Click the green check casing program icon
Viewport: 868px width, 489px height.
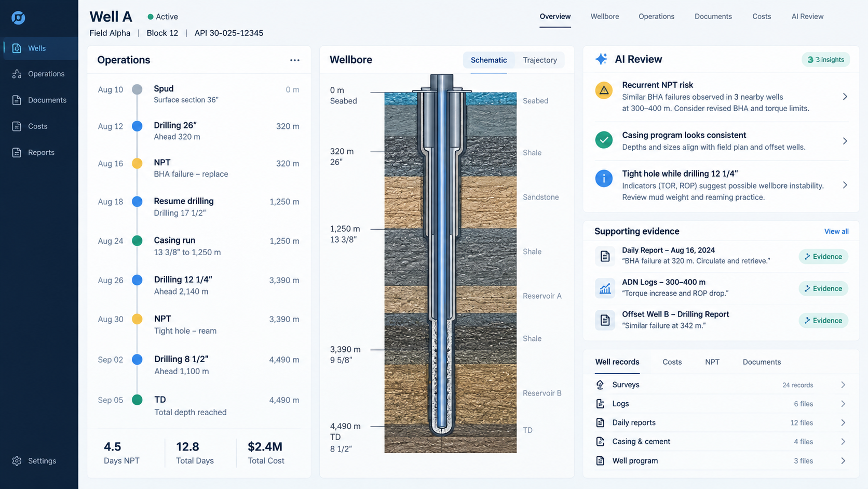point(604,140)
